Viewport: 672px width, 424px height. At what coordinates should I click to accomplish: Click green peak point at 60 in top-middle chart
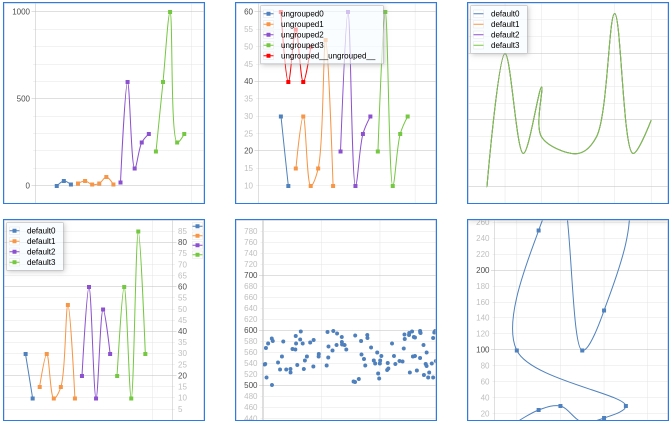385,12
